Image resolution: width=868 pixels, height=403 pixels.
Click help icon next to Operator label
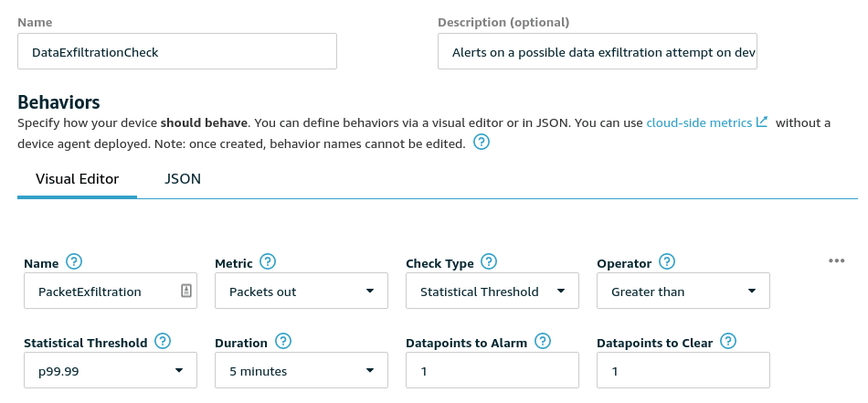pyautogui.click(x=666, y=262)
